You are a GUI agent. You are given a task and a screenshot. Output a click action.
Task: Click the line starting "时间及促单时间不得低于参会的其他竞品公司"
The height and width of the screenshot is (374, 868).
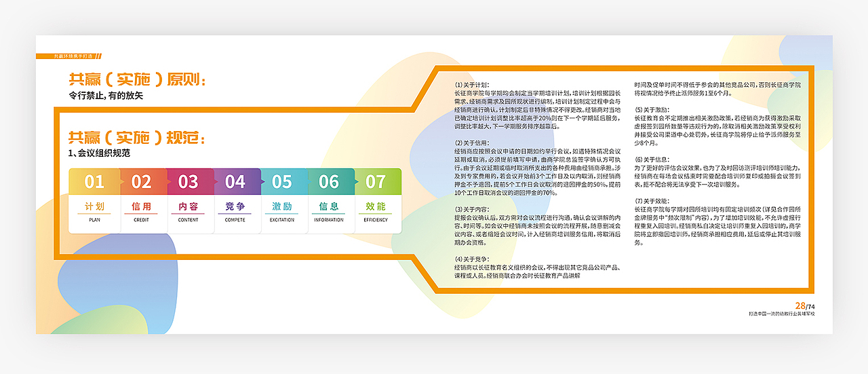[x=718, y=85]
